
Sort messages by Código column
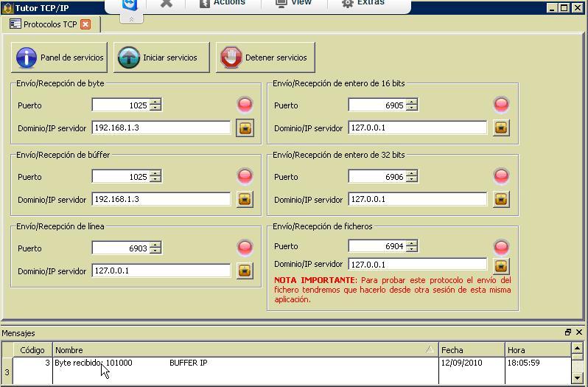click(x=32, y=350)
